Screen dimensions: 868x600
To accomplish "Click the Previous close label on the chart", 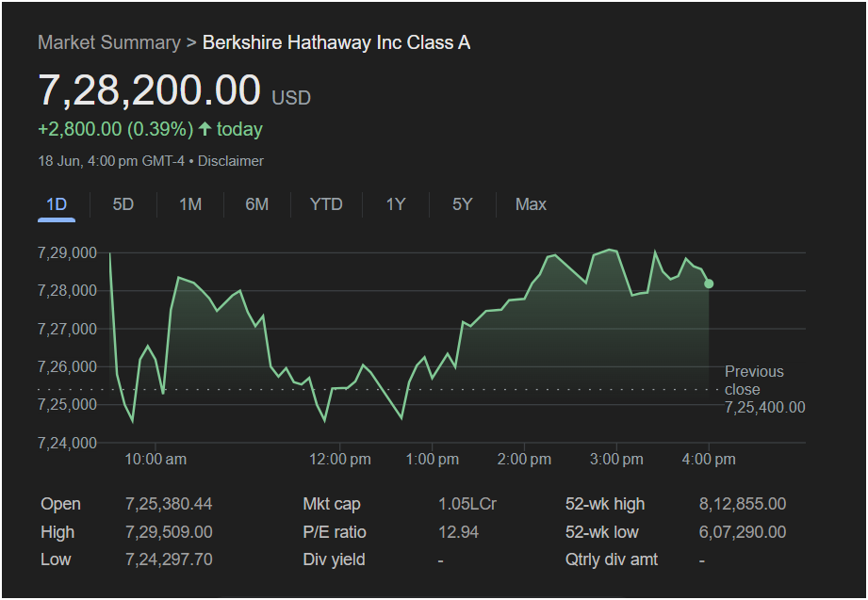I will [x=754, y=381].
